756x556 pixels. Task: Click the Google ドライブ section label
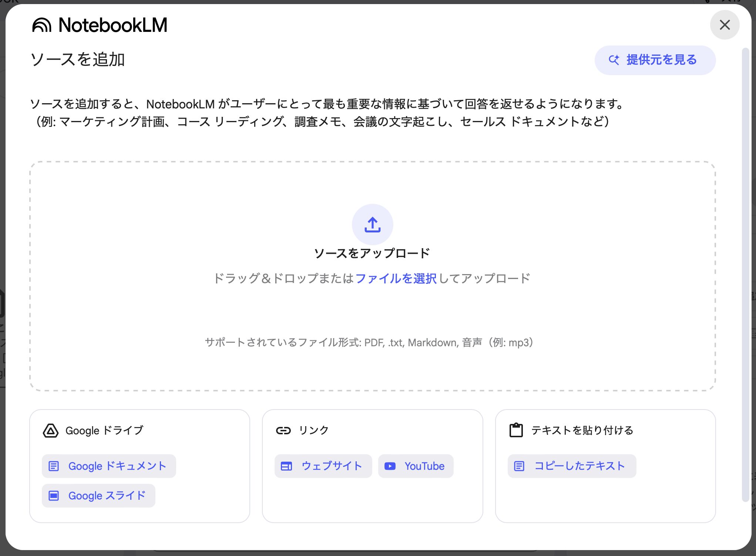pyautogui.click(x=104, y=431)
